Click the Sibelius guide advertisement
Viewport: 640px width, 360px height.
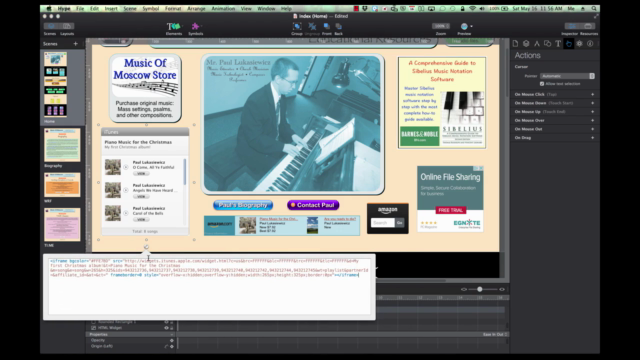tap(442, 102)
